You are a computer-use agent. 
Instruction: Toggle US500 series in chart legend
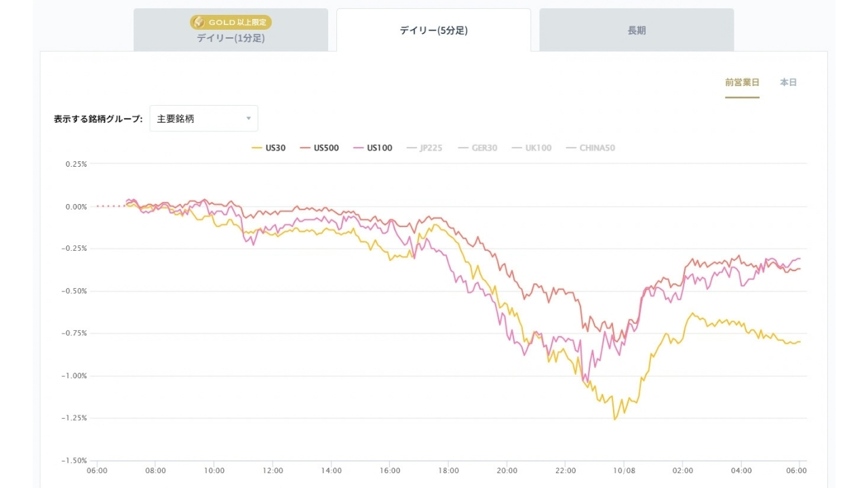319,148
